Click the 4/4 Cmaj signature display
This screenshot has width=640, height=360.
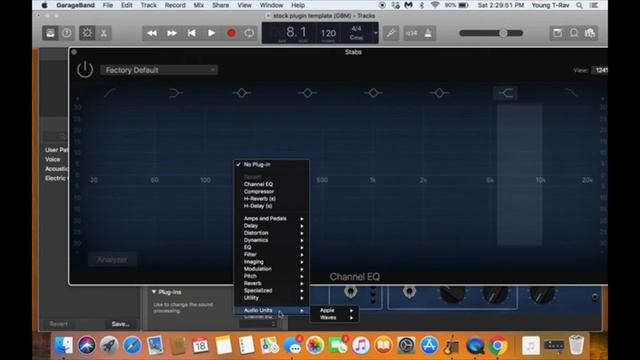tap(356, 33)
